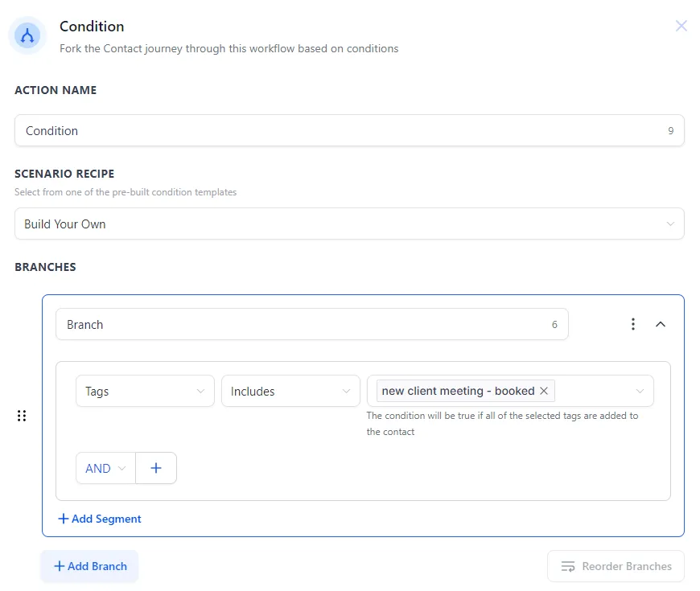The height and width of the screenshot is (591, 700).
Task: Open the branch three-dot options menu
Action: coord(633,324)
